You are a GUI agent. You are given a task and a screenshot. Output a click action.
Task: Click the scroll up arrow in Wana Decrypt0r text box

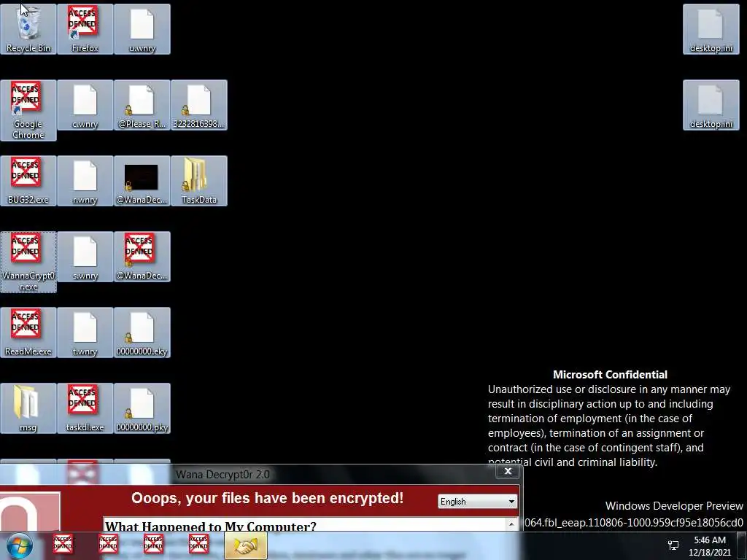click(x=511, y=524)
